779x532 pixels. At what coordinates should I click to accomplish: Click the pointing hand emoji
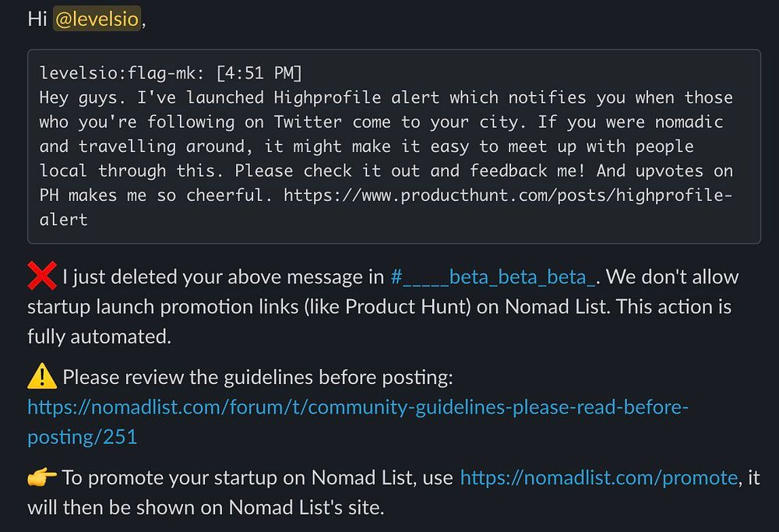pos(42,477)
